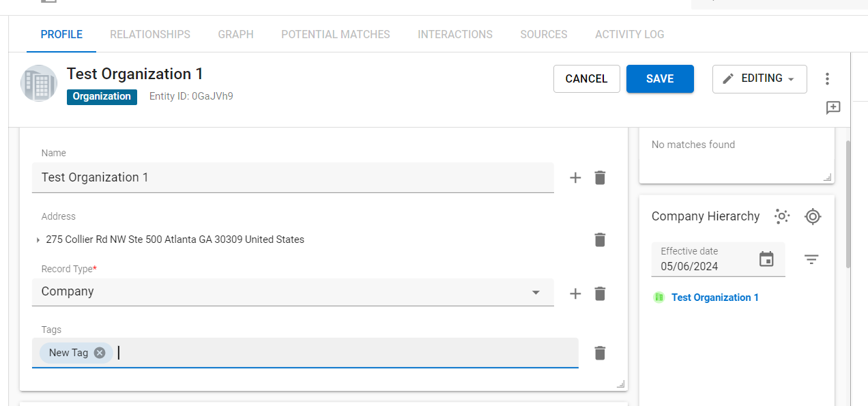
Task: Save the organization profile changes
Action: (660, 78)
